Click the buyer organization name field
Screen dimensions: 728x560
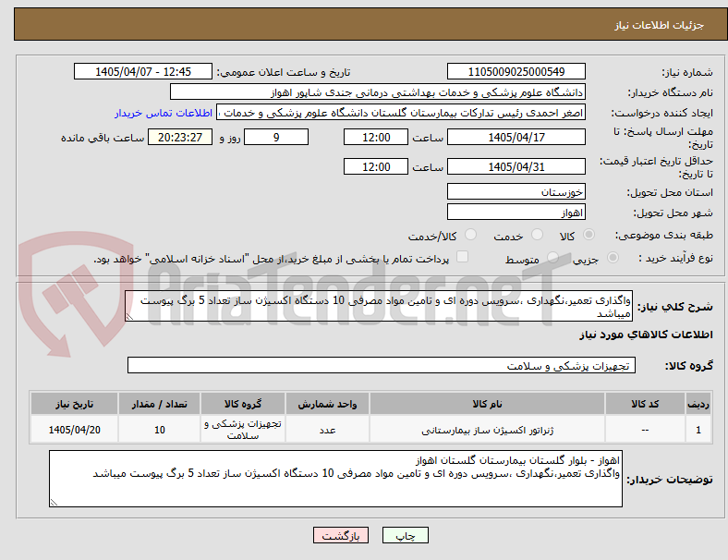[x=378, y=91]
